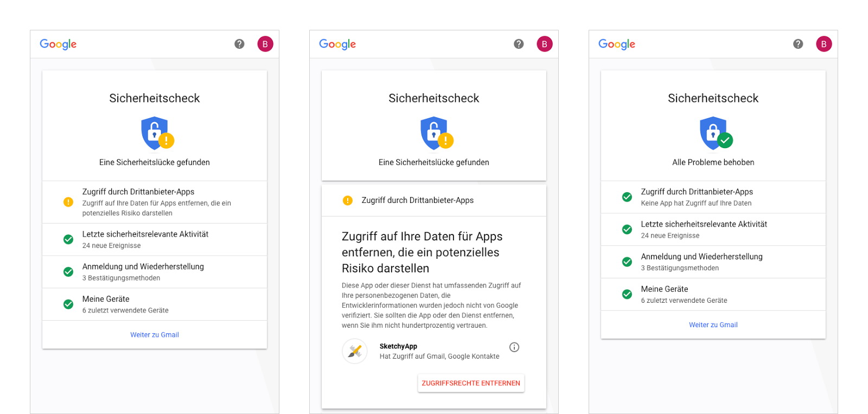Click the B account avatar in the rightmost screen
Image resolution: width=868 pixels, height=414 pixels.
click(824, 44)
